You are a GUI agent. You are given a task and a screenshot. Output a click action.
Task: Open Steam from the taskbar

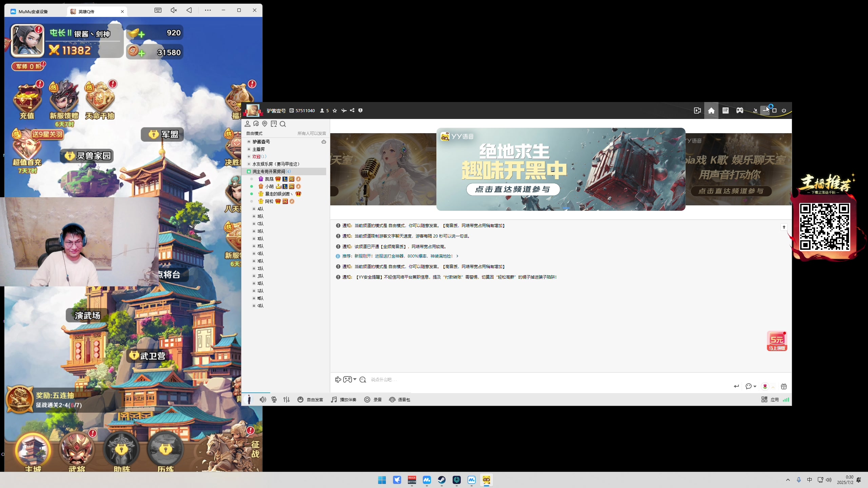pyautogui.click(x=441, y=480)
